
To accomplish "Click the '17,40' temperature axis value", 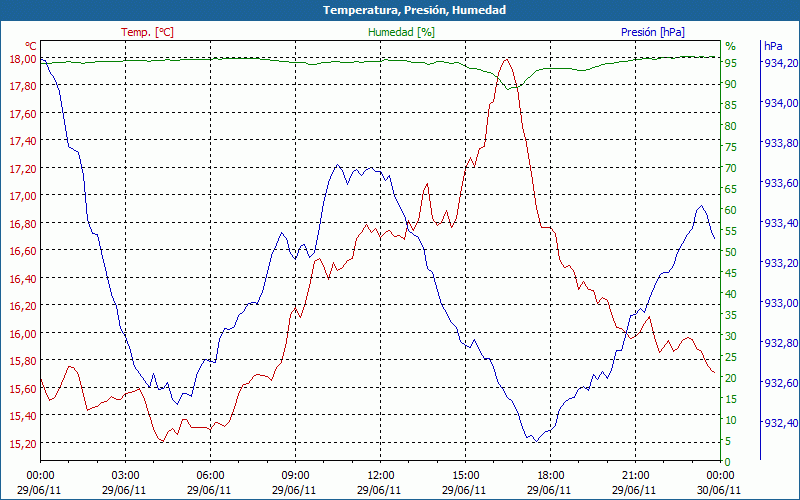I will tap(23, 141).
